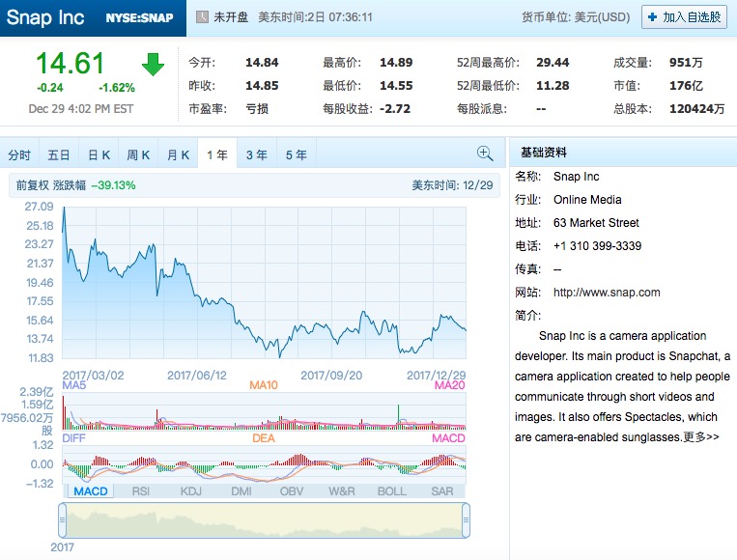Select the KDJ indicator tab
The height and width of the screenshot is (560, 737).
point(191,491)
